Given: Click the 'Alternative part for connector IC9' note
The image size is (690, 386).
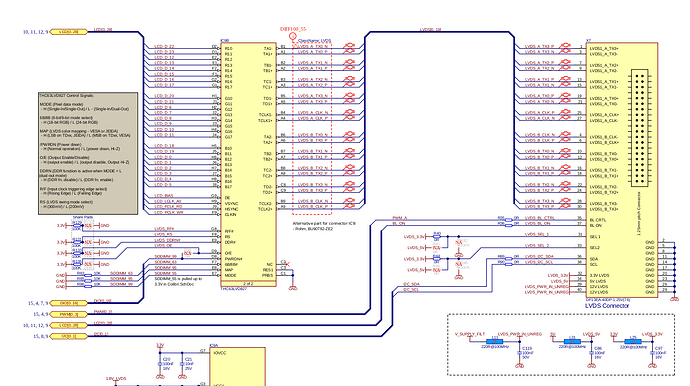Looking at the screenshot, I should pyautogui.click(x=324, y=224).
